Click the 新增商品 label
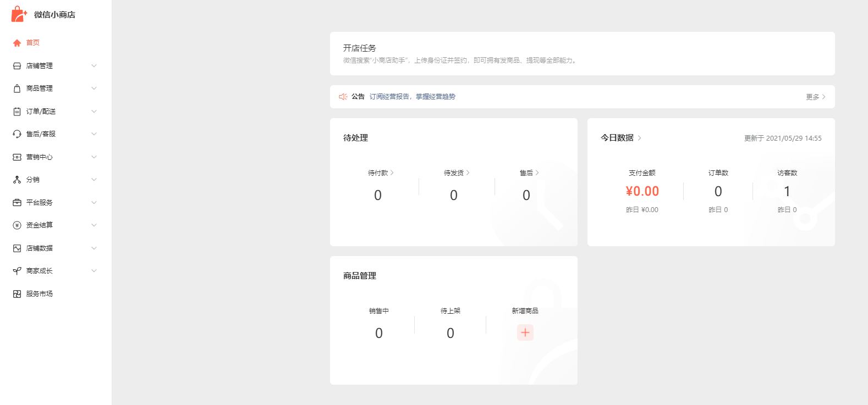Image resolution: width=868 pixels, height=405 pixels. (x=525, y=311)
